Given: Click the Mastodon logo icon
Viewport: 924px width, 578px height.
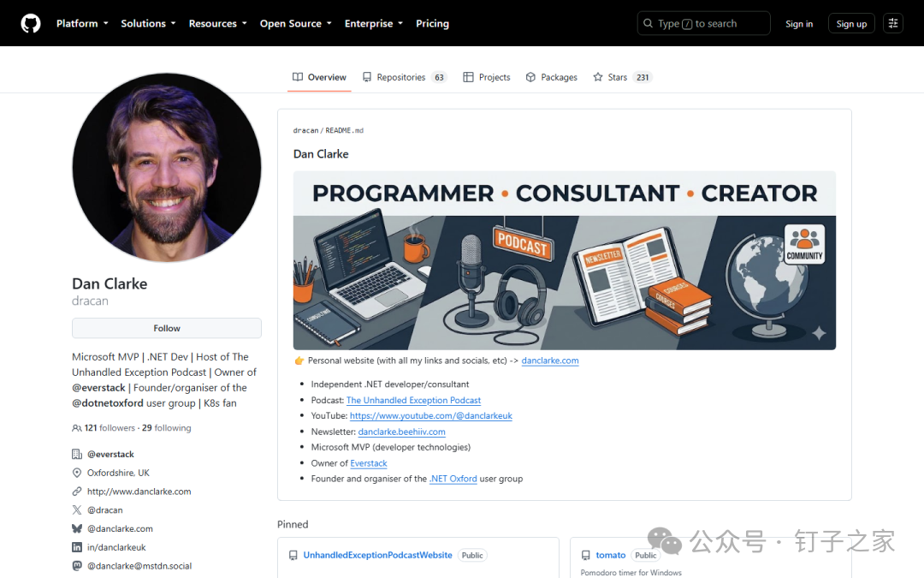Looking at the screenshot, I should (x=77, y=566).
